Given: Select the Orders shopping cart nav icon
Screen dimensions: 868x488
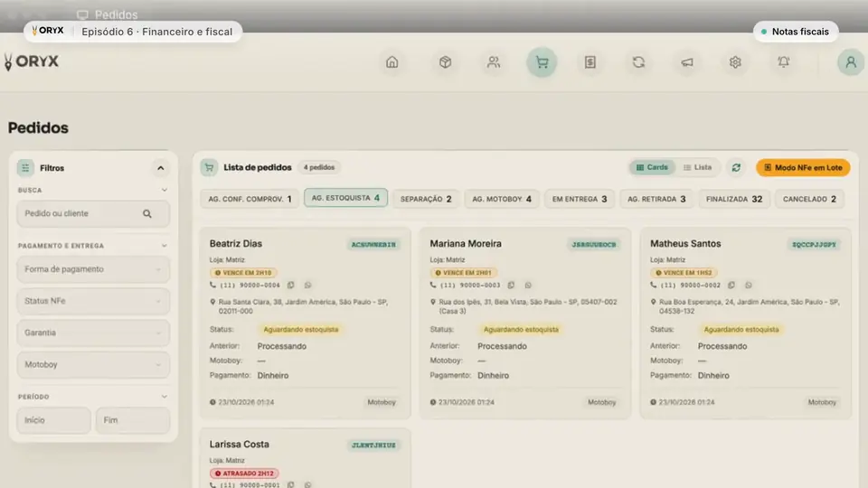Looking at the screenshot, I should (x=542, y=62).
